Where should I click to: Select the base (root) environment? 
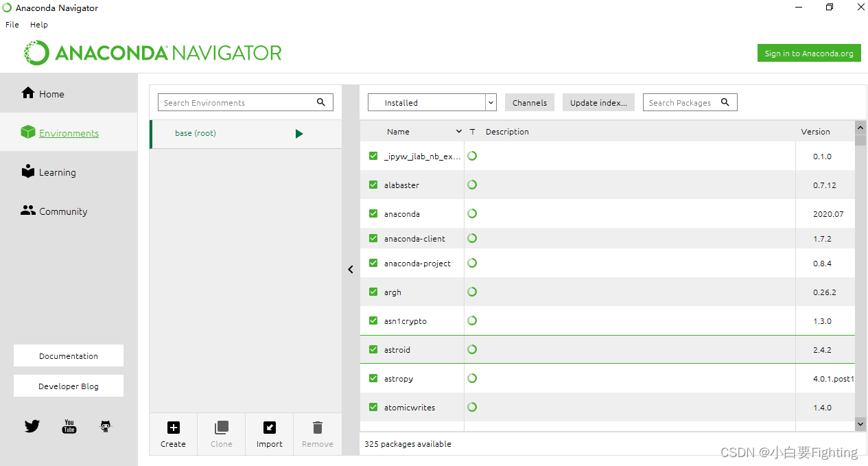[246, 134]
